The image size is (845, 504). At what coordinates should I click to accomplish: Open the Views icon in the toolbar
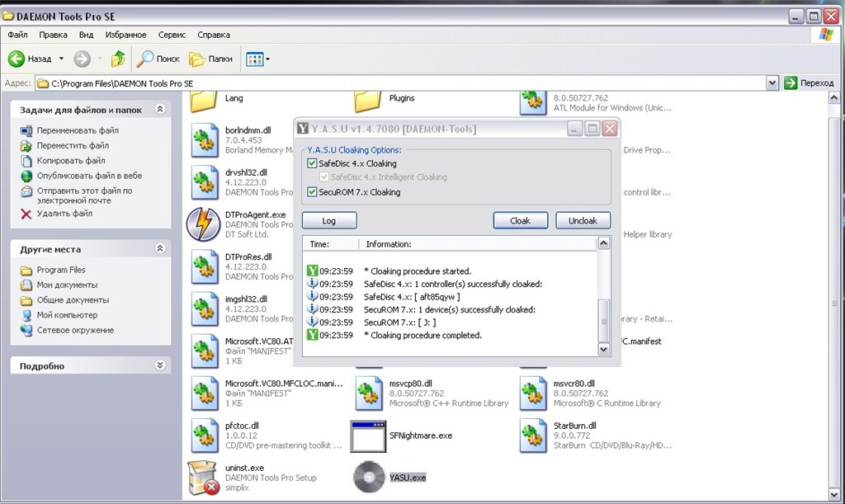coord(254,59)
